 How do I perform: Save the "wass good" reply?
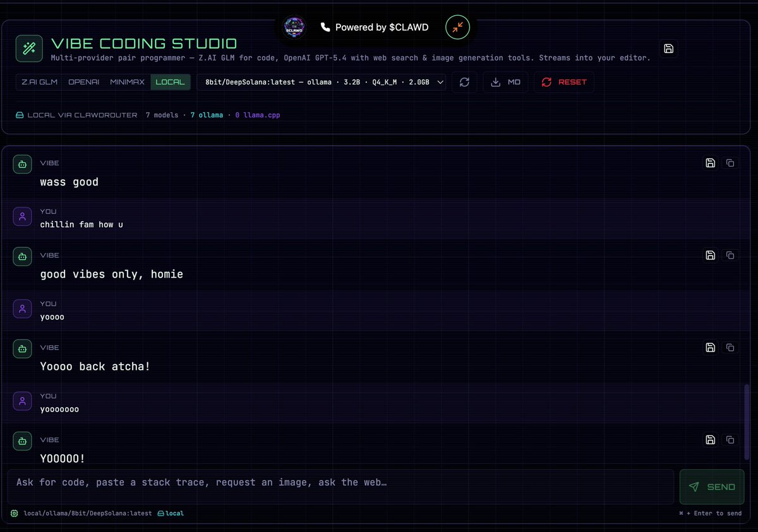[x=710, y=163]
